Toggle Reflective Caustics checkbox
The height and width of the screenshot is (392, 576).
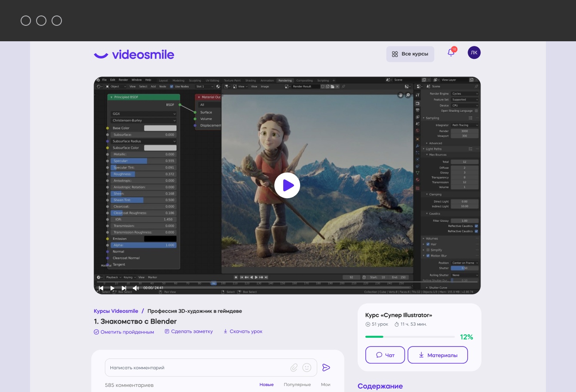[x=476, y=226]
